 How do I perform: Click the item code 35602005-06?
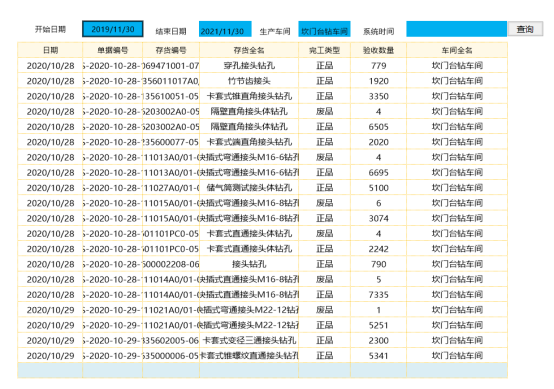[171, 340]
